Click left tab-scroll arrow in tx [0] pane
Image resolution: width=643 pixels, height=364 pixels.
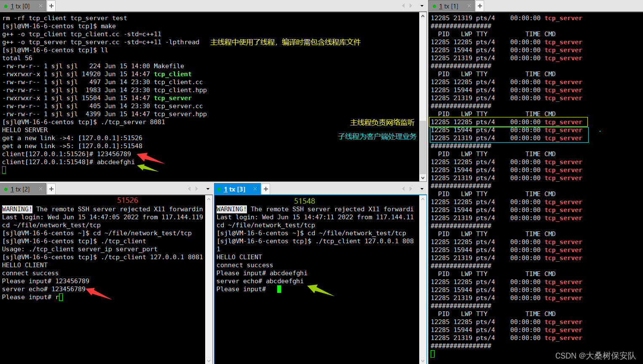[403, 6]
